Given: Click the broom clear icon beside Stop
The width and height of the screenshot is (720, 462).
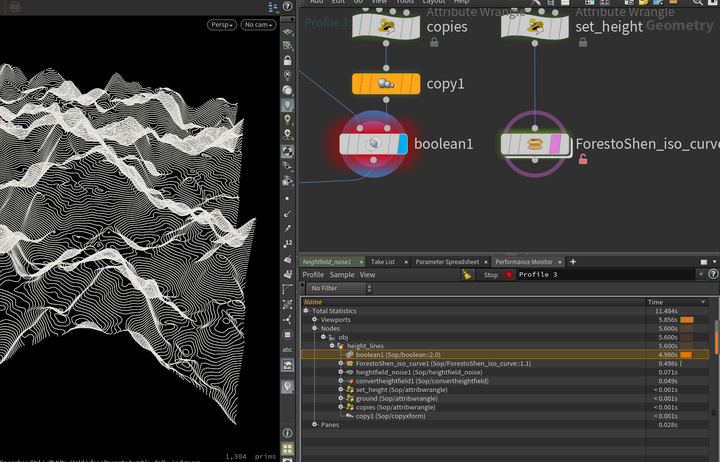Looking at the screenshot, I should click(x=467, y=275).
